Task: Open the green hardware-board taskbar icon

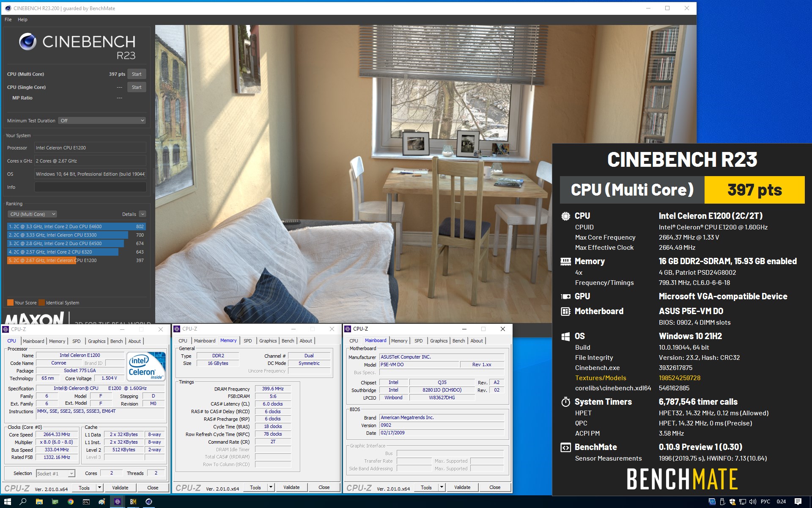Action: pyautogui.click(x=55, y=502)
